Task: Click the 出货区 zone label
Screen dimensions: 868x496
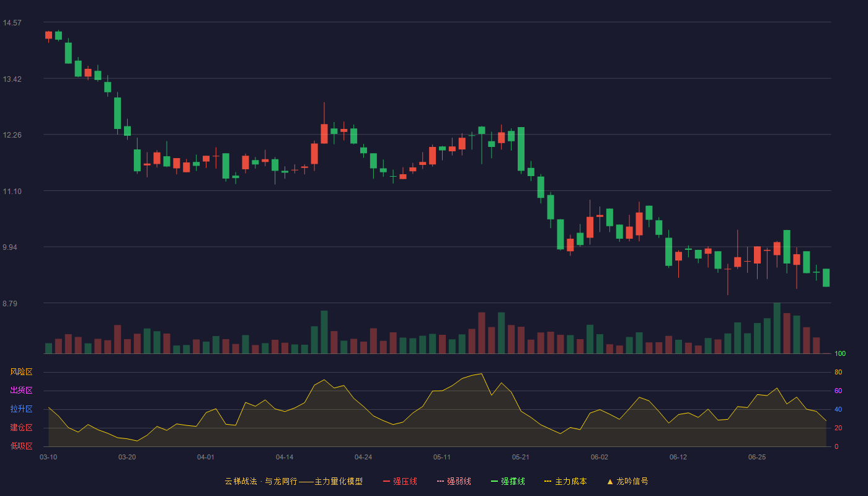Action: (21, 391)
